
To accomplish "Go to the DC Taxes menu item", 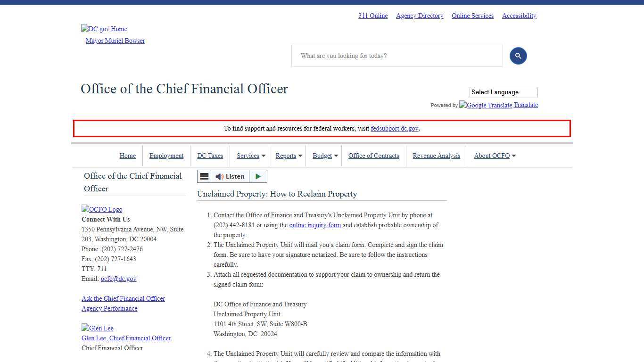I will tap(210, 156).
